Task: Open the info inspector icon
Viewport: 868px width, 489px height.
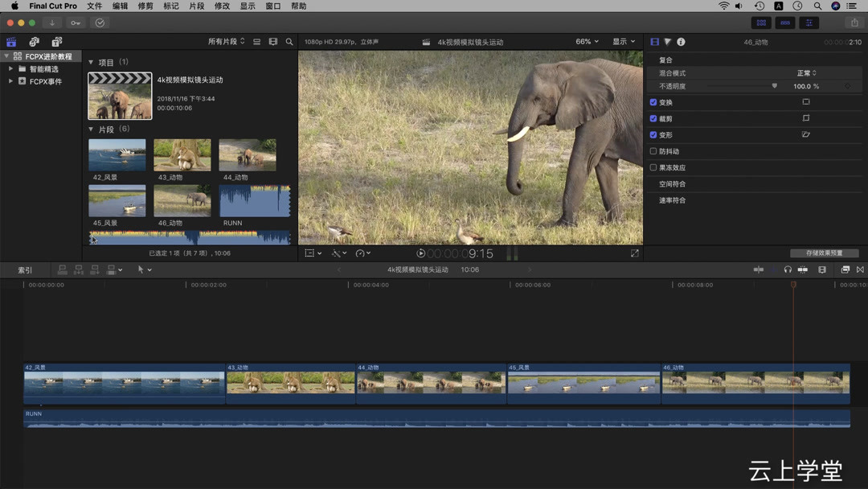Action: 681,42
